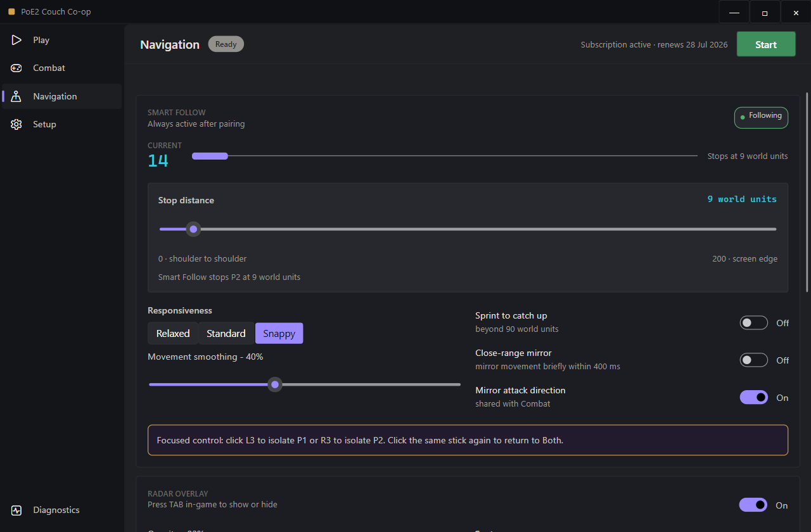Image resolution: width=811 pixels, height=532 pixels.
Task: Click the Navigation person icon
Action: [16, 96]
